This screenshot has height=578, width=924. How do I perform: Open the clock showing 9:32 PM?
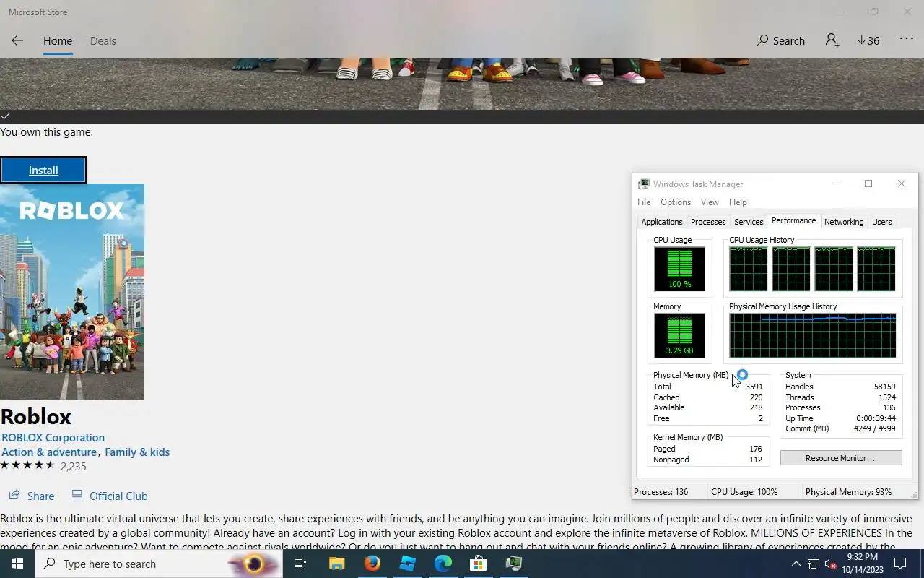pos(862,564)
